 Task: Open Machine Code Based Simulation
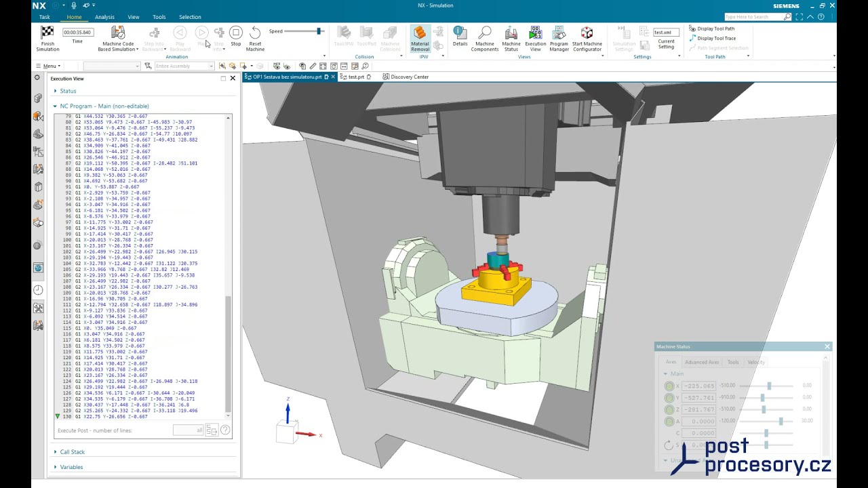point(118,39)
